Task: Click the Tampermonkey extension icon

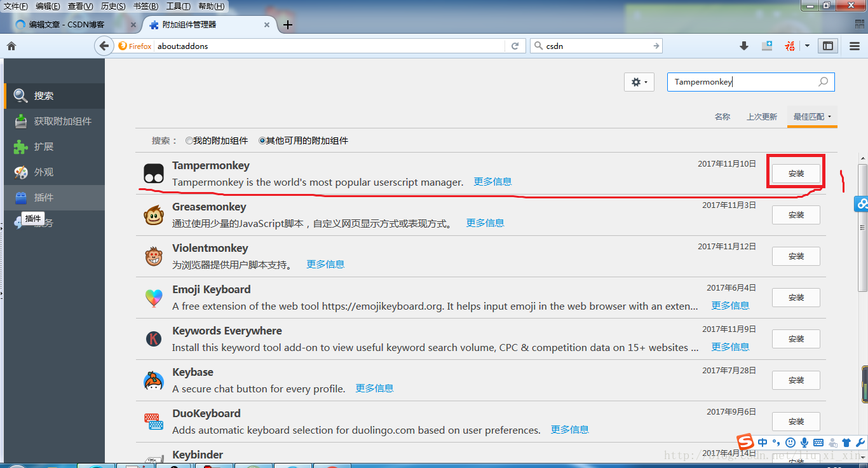Action: [x=153, y=173]
